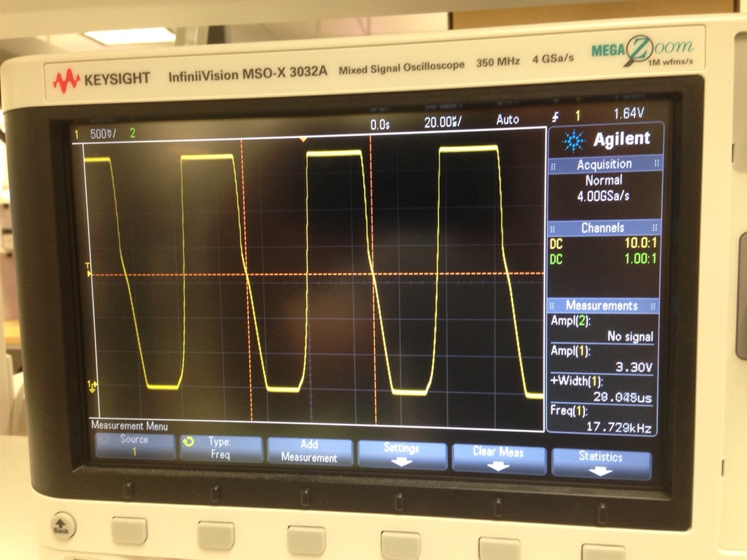The width and height of the screenshot is (747, 560).
Task: Click the Ampl(1) 3.30V measurement value
Action: tap(635, 367)
